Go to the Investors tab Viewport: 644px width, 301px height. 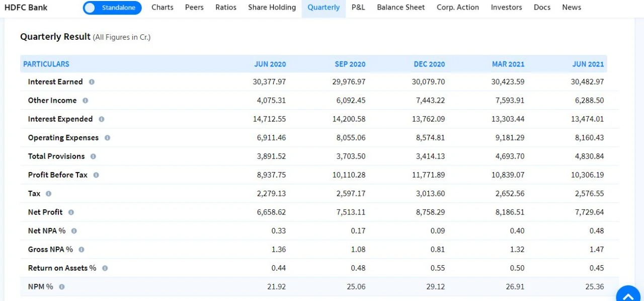507,8
